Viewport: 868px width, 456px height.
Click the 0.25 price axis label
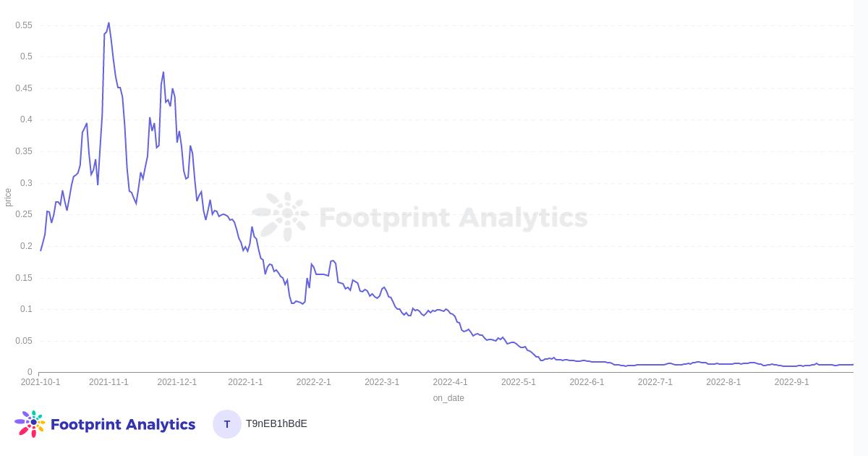(x=24, y=214)
